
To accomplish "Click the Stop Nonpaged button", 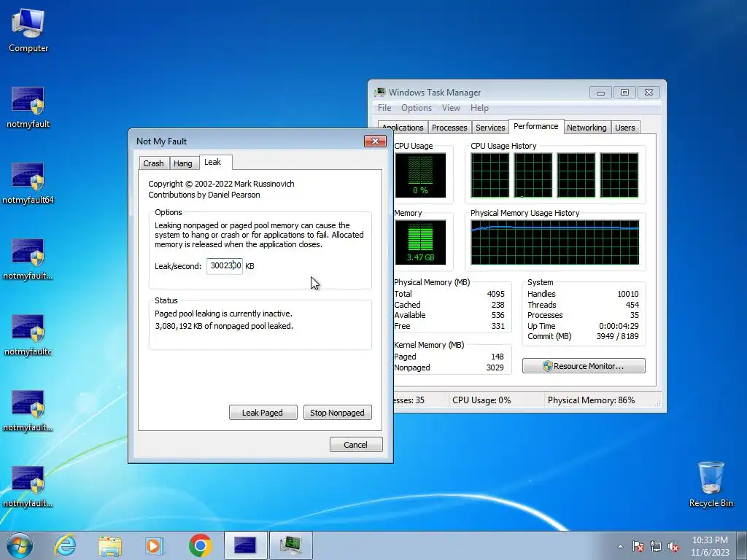I will click(x=337, y=413).
